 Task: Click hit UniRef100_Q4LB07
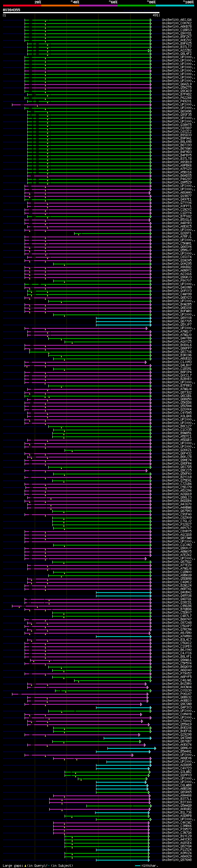click(177, 365)
